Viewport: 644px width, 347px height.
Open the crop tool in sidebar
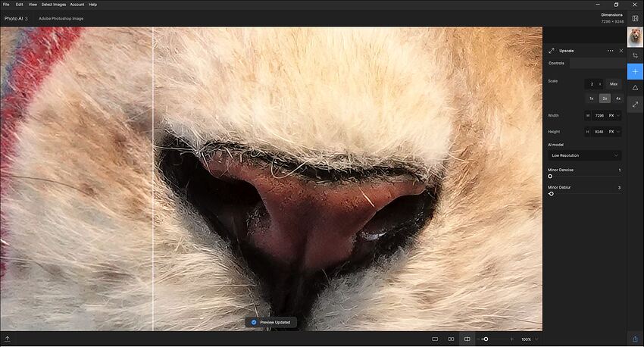pos(635,55)
